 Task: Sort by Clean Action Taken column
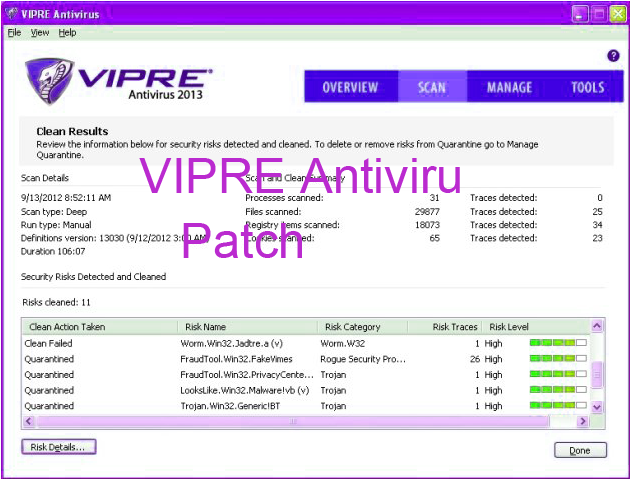click(99, 327)
